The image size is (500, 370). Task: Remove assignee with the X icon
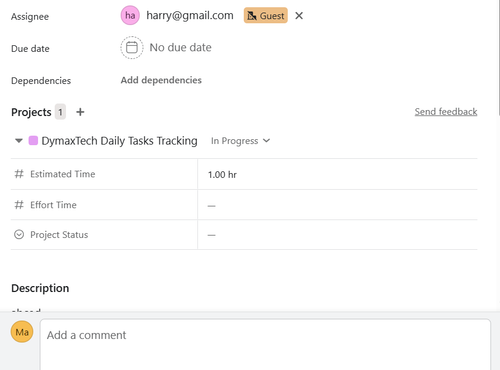[x=299, y=16]
